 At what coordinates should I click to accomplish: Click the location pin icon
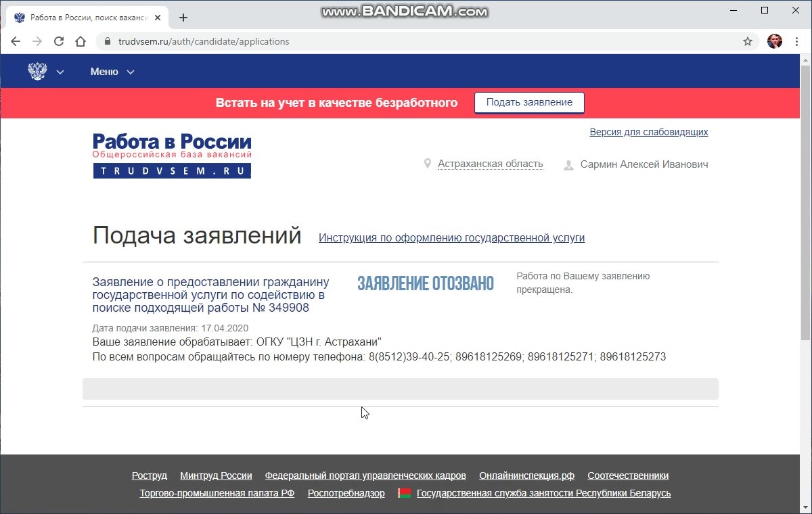[427, 164]
